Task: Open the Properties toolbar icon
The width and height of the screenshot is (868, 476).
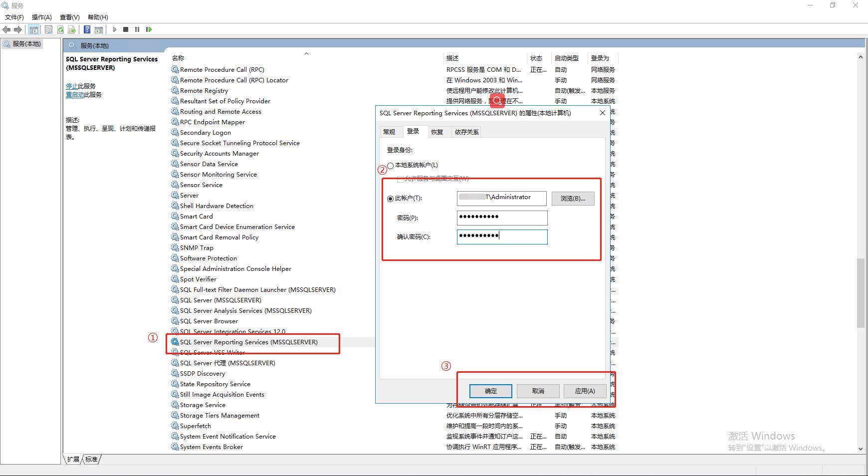Action: (48, 29)
